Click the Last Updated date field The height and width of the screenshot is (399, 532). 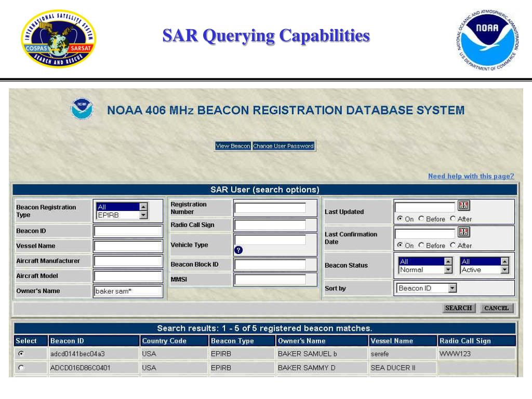425,207
